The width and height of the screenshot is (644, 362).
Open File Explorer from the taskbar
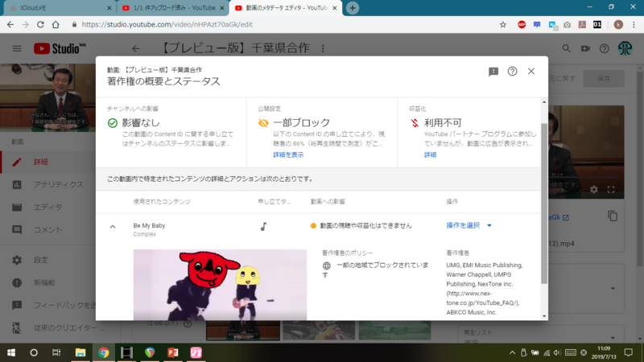pos(80,352)
